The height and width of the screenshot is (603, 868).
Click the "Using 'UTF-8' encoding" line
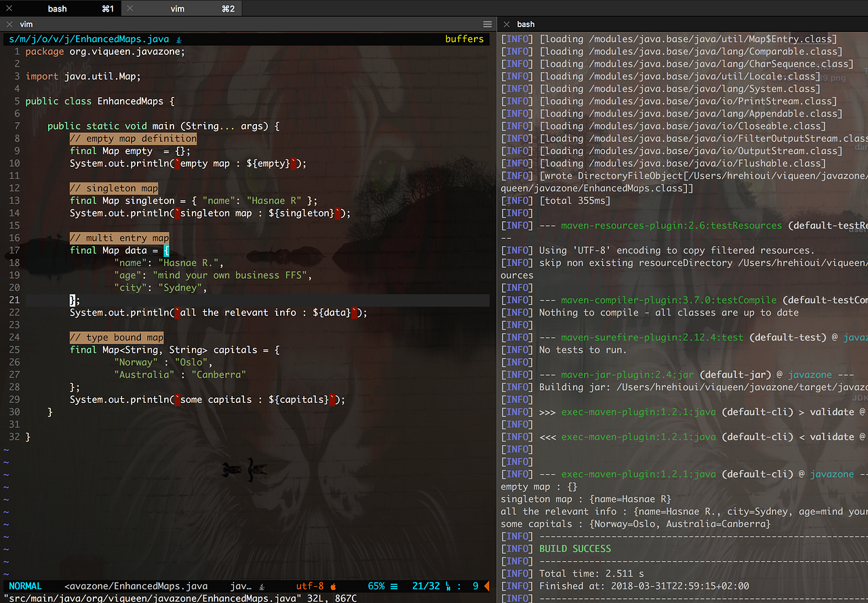(677, 250)
